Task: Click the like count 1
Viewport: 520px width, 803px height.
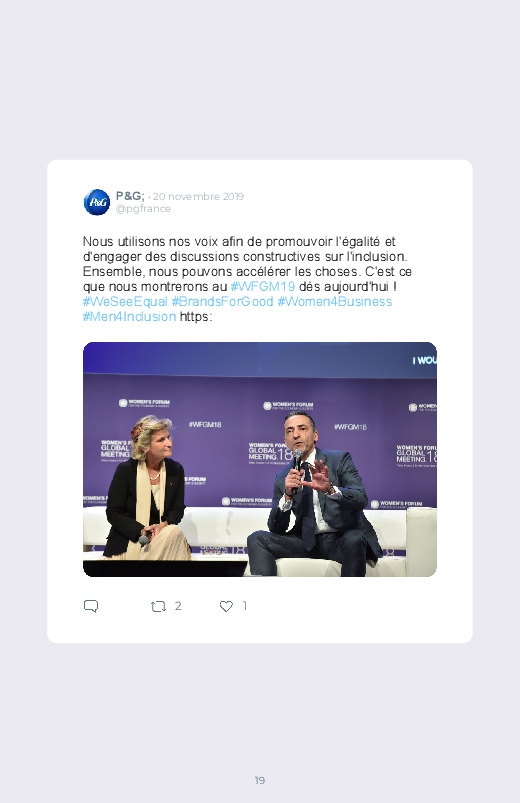Action: coord(244,606)
